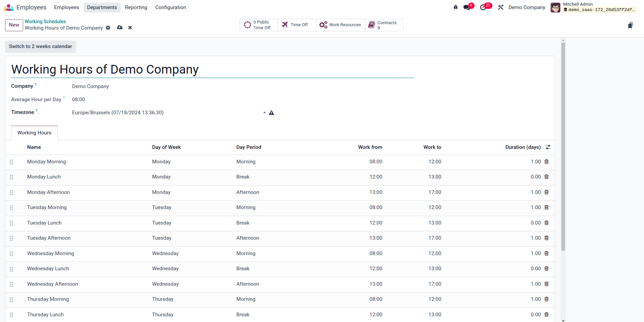Screen dimensions: 644x322
Task: Open the Departments menu
Action: (102, 7)
